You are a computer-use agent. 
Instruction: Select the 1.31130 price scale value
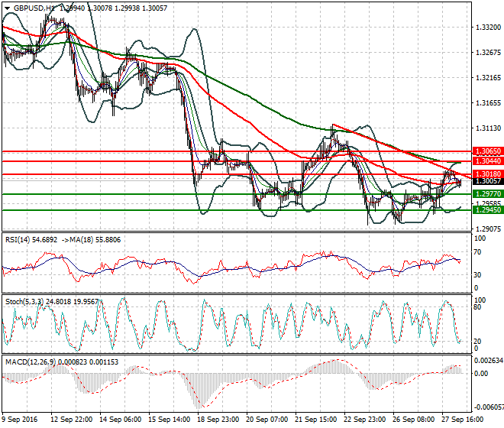pyautogui.click(x=488, y=128)
